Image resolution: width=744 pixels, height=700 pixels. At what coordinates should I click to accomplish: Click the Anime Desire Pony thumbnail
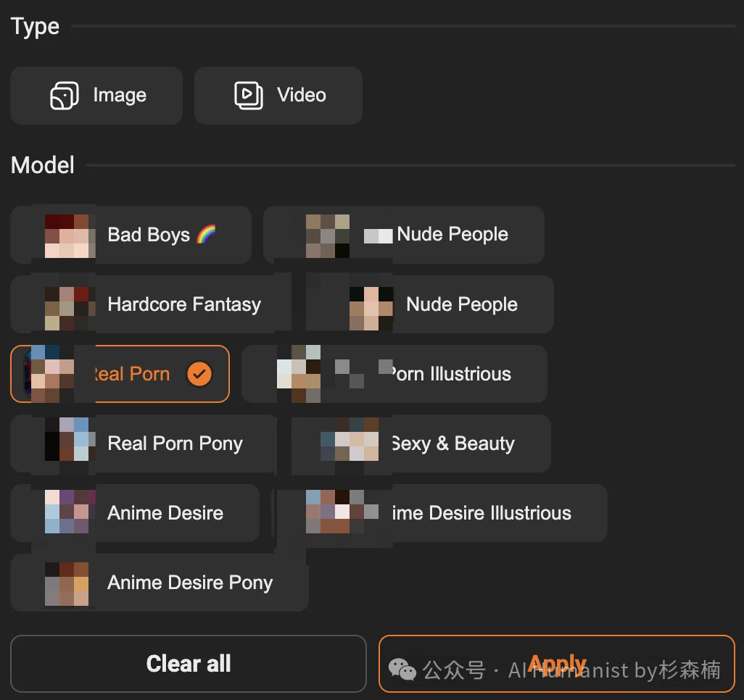pos(67,583)
